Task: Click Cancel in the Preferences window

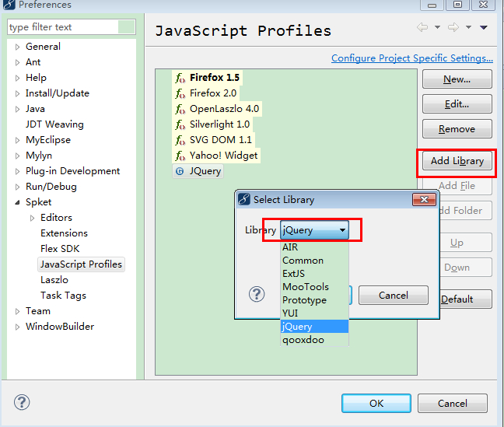Action: [x=453, y=403]
